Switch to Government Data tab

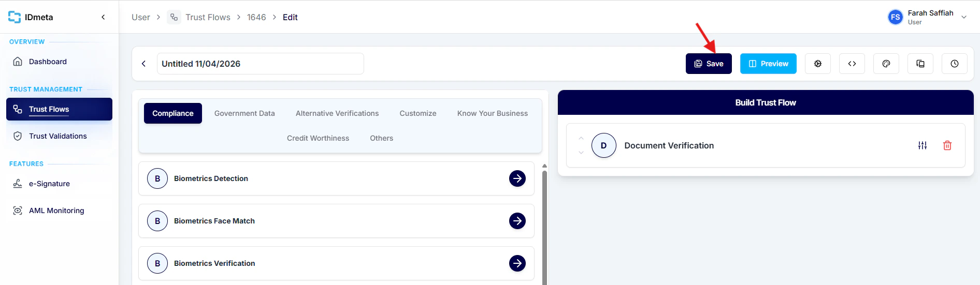pyautogui.click(x=244, y=113)
